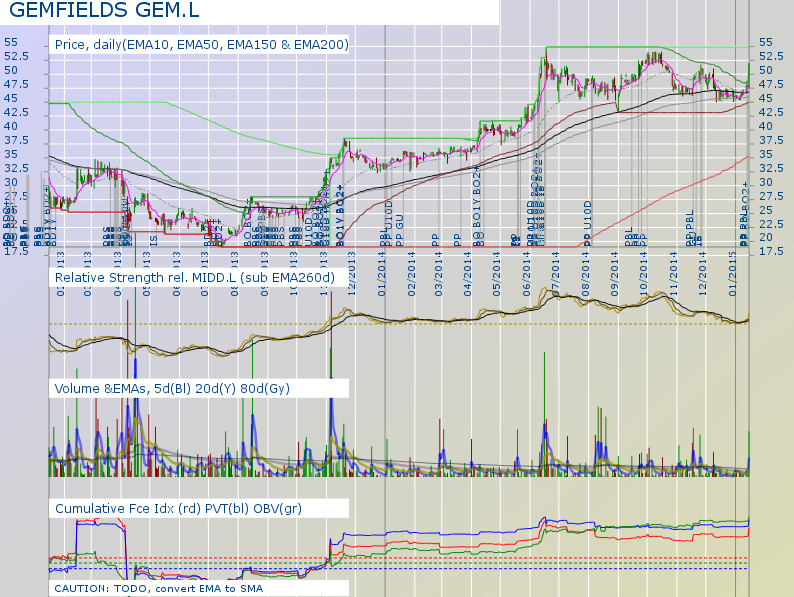This screenshot has height=597, width=794.
Task: Click the 35 value on left price axis
Action: [11, 154]
